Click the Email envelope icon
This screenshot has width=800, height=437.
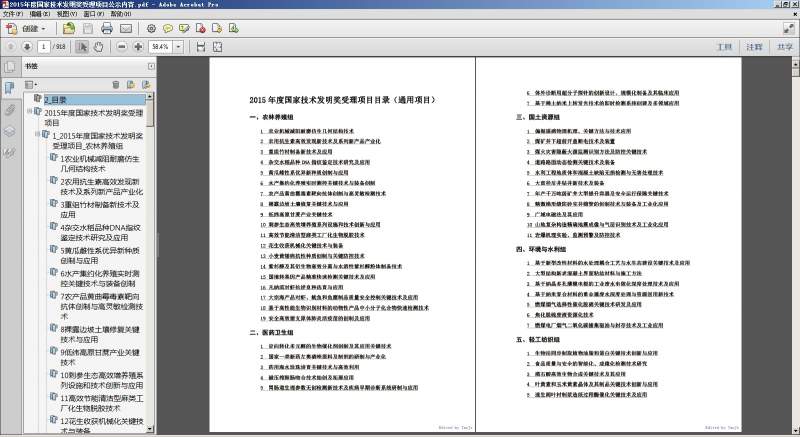click(x=126, y=29)
